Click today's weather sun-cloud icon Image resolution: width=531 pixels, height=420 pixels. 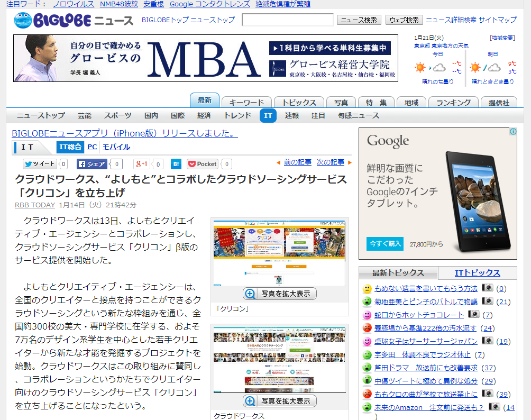coord(430,67)
